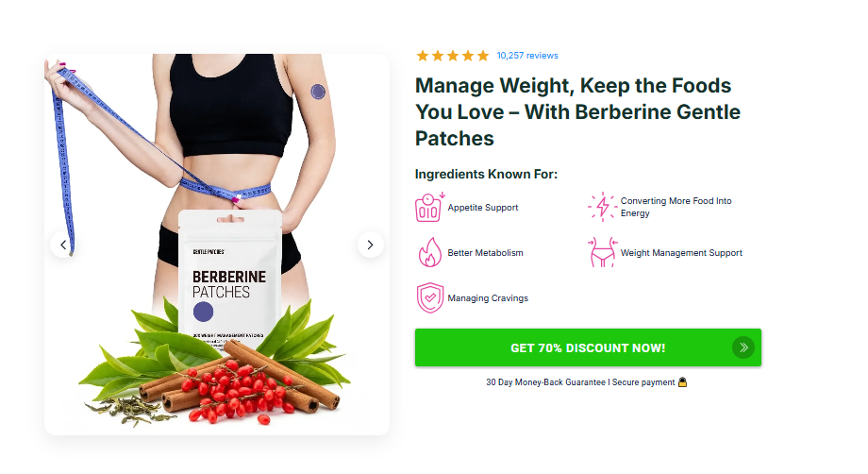
Task: Show the previous product image
Action: (x=63, y=245)
